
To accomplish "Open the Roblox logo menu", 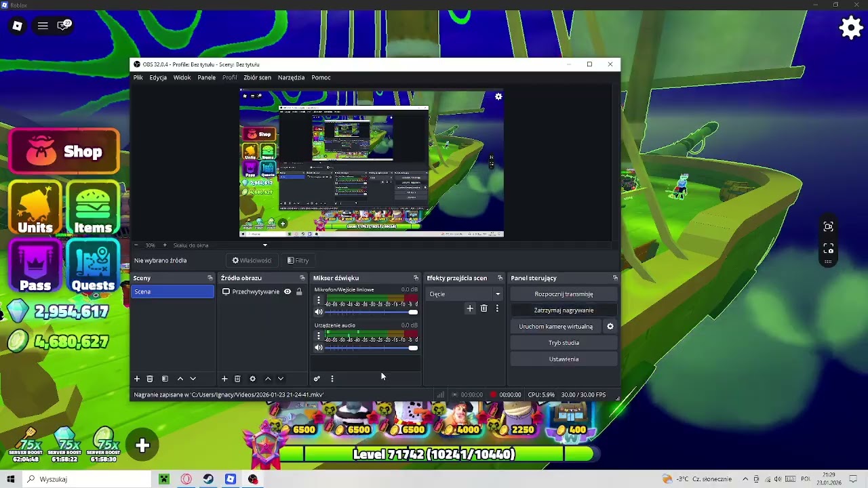I will pyautogui.click(x=17, y=26).
